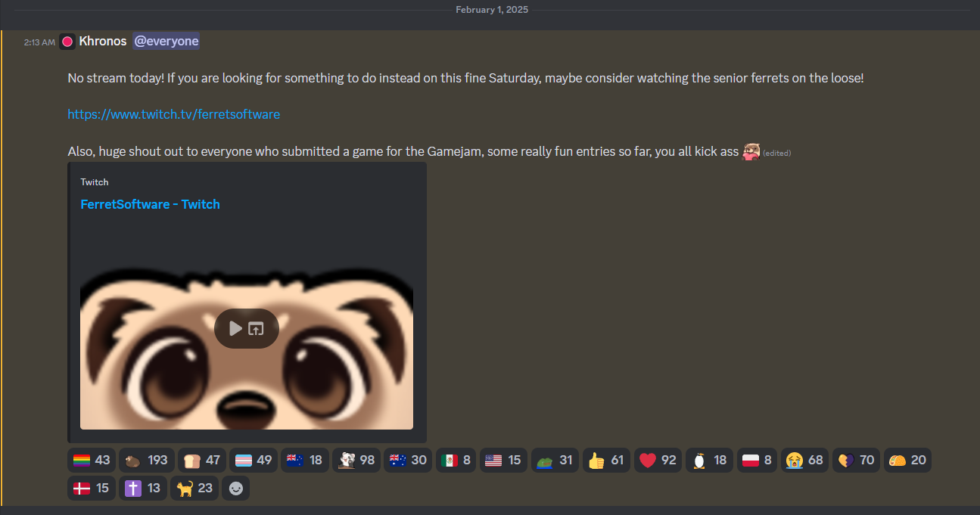980x515 pixels.
Task: Click the Denmark flag reaction
Action: point(92,489)
